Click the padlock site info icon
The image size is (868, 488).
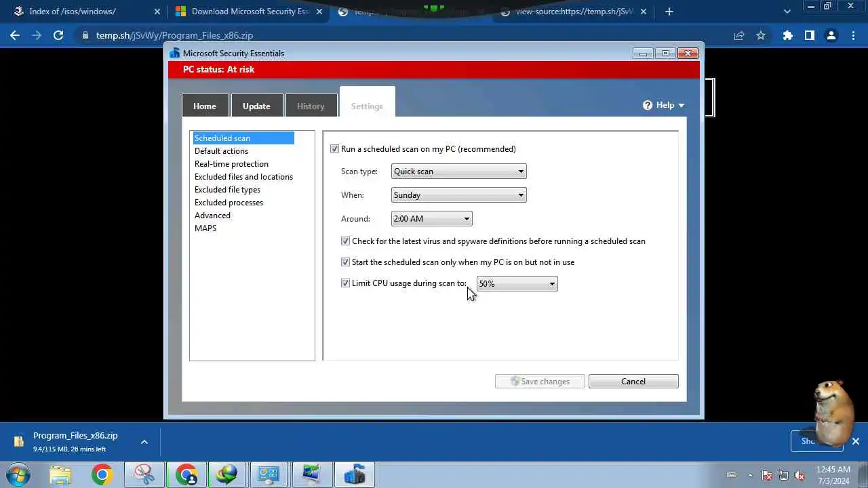tap(85, 35)
